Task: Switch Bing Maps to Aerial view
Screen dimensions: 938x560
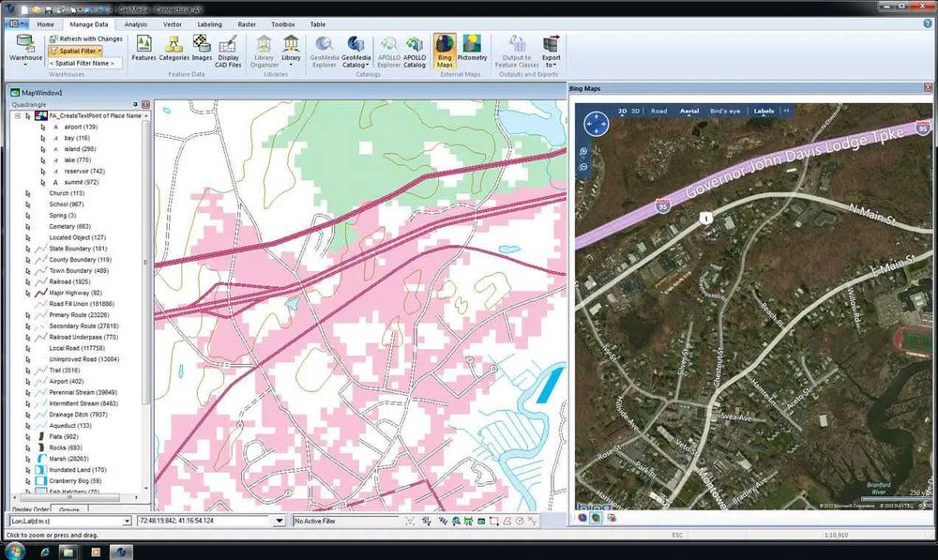Action: (x=689, y=111)
